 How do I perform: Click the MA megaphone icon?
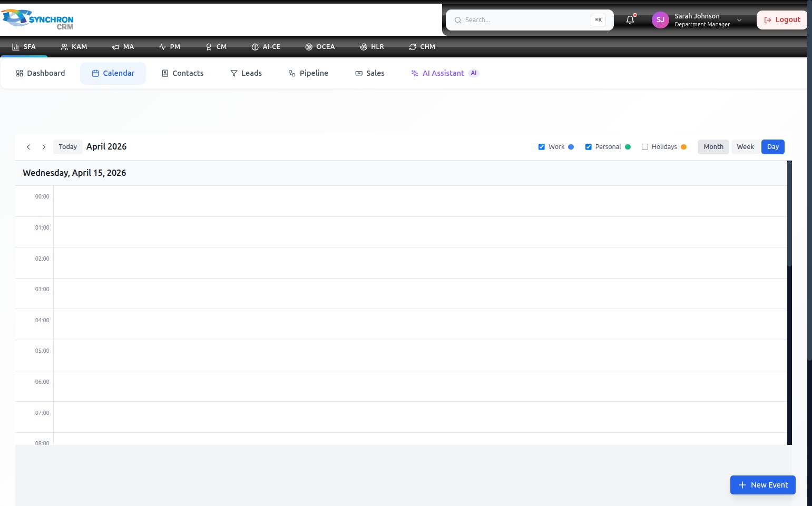pos(115,47)
